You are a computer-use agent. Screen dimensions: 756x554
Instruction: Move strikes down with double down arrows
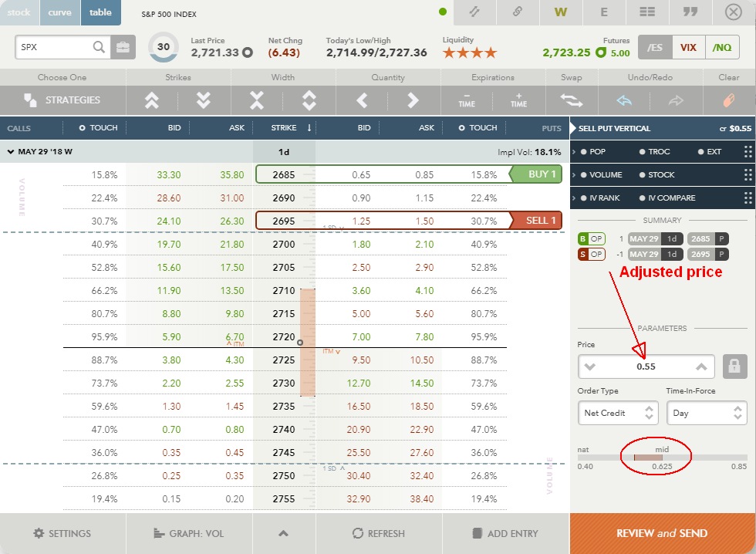pyautogui.click(x=204, y=100)
